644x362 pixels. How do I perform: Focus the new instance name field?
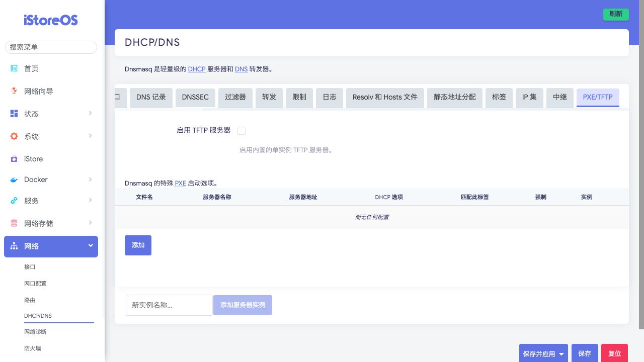169,305
